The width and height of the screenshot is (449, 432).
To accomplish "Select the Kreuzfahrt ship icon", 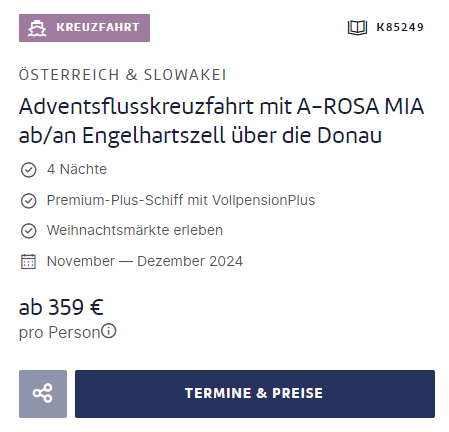I will pos(37,28).
